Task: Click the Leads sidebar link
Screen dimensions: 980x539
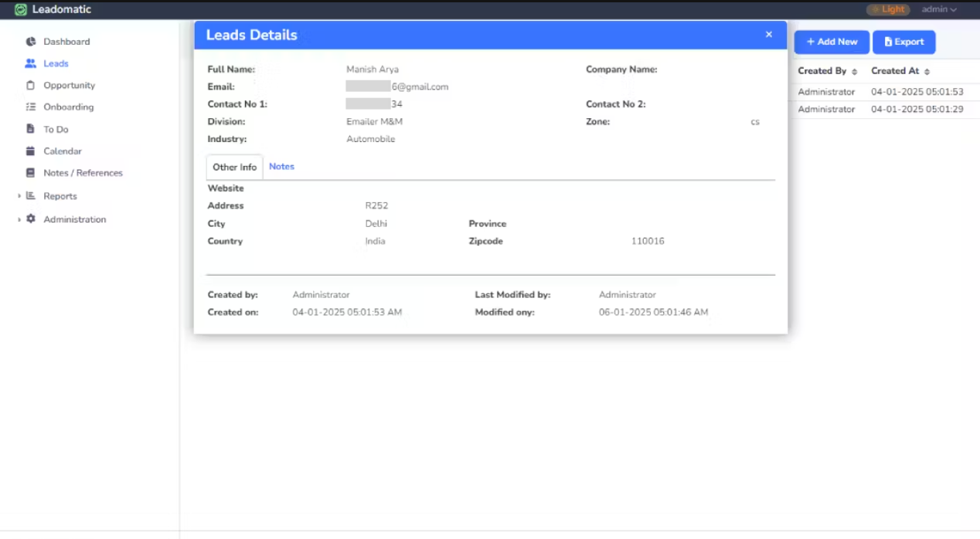Action: click(56, 63)
